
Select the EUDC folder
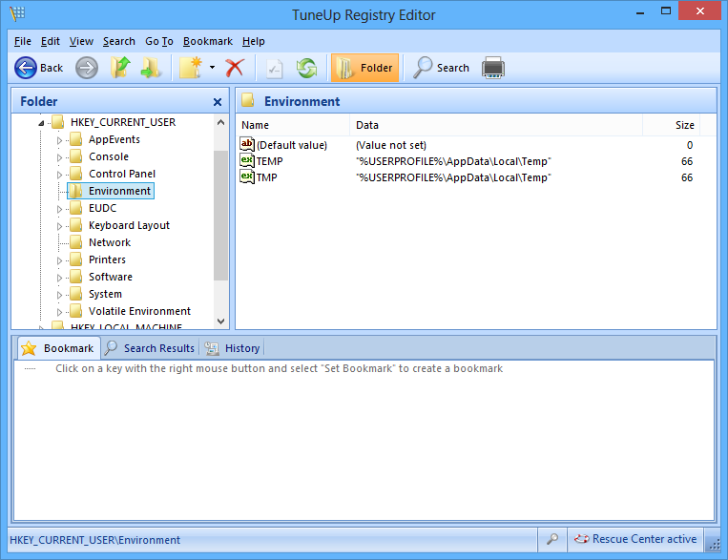point(103,208)
